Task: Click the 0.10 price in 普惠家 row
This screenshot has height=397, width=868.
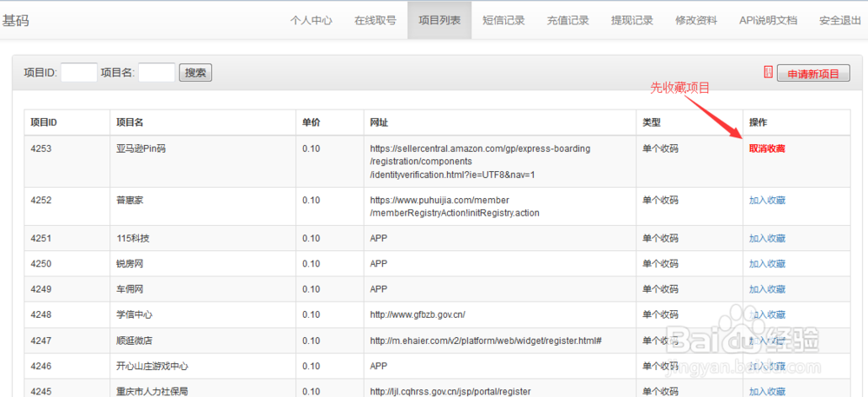Action: (311, 201)
